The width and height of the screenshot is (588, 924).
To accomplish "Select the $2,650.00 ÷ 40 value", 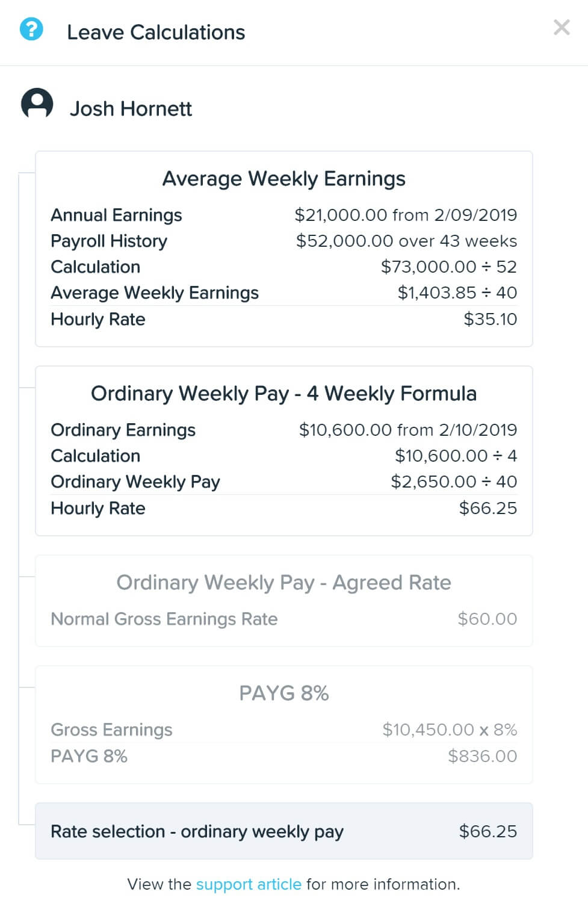I will coord(453,482).
